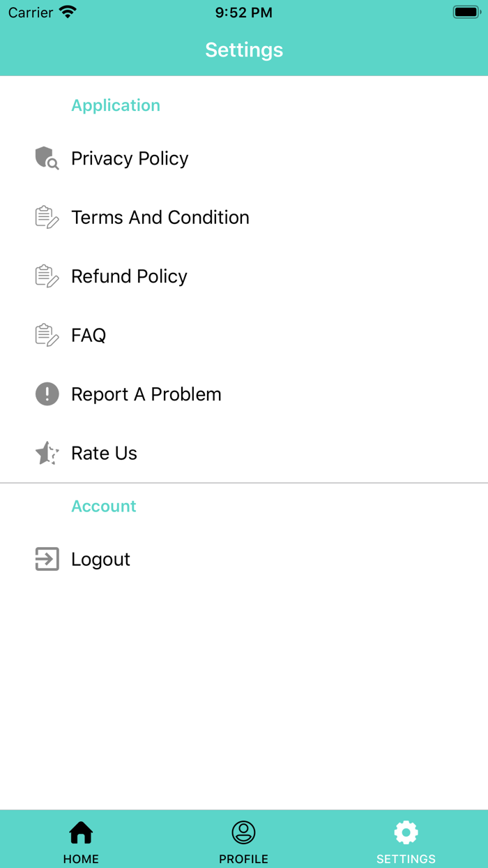The width and height of the screenshot is (488, 868).
Task: Tap the Settings gear icon
Action: 406,832
